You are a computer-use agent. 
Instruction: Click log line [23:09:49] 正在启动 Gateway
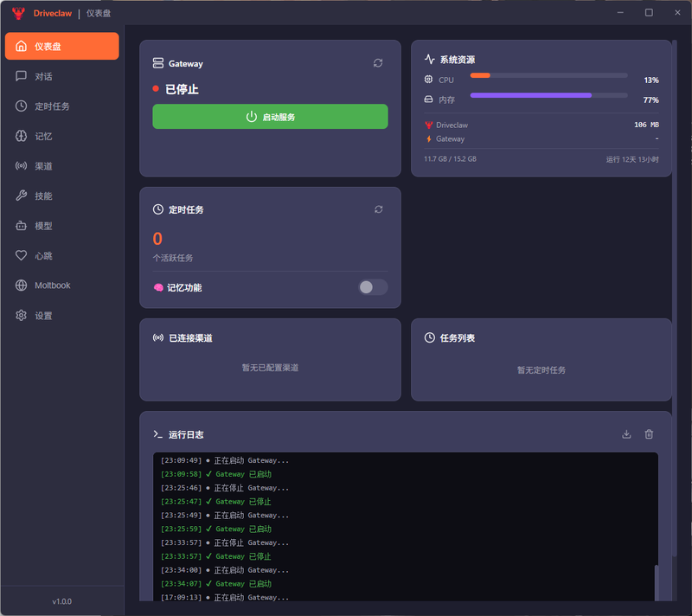(225, 460)
